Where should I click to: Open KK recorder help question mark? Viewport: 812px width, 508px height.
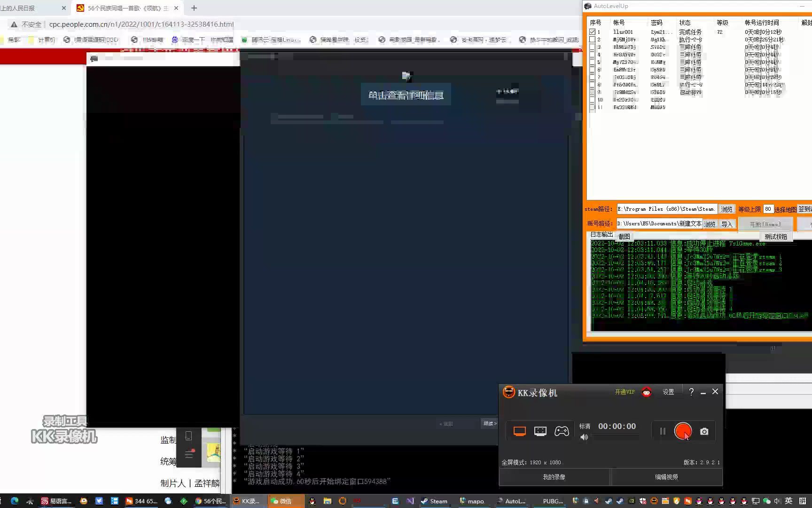click(691, 392)
